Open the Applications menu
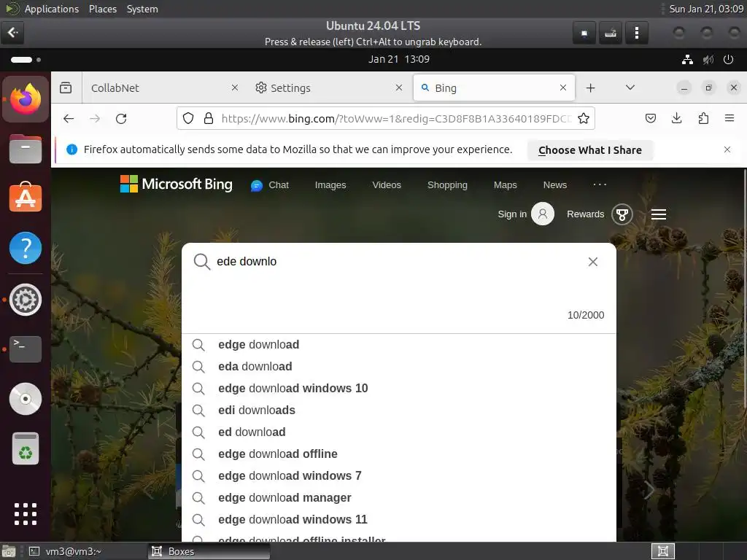 tap(52, 9)
